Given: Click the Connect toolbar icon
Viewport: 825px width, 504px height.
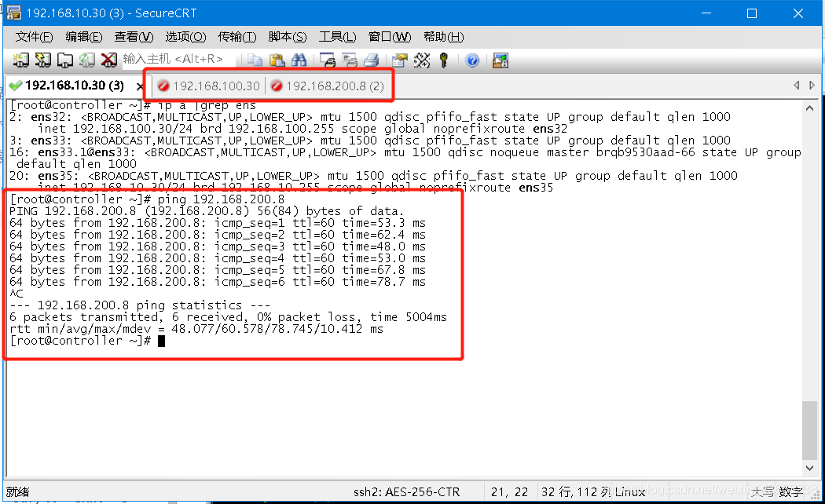Looking at the screenshot, I should pos(20,60).
